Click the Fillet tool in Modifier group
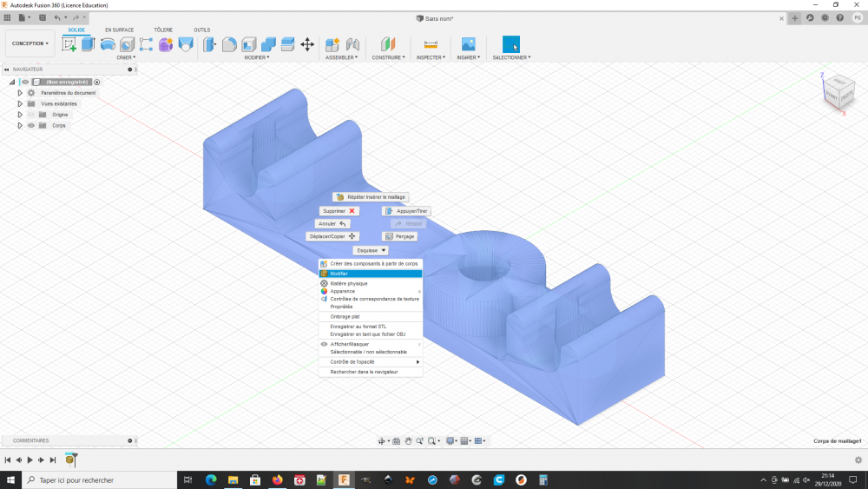 230,44
